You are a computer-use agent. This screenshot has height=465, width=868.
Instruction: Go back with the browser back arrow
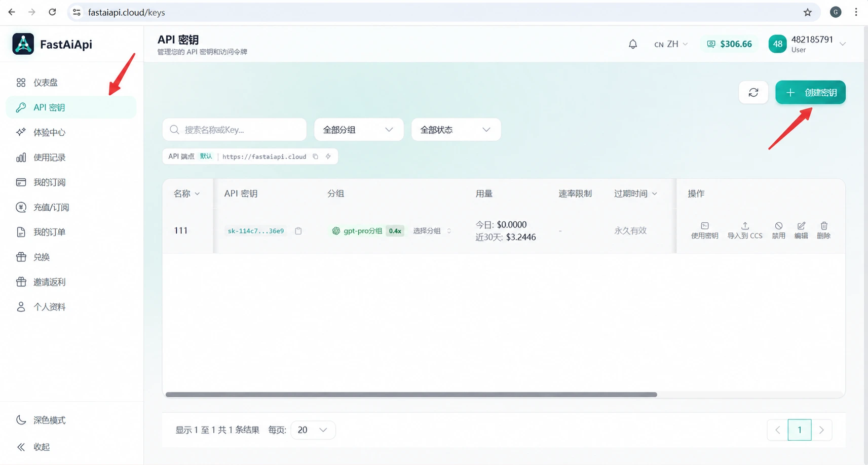[x=12, y=12]
